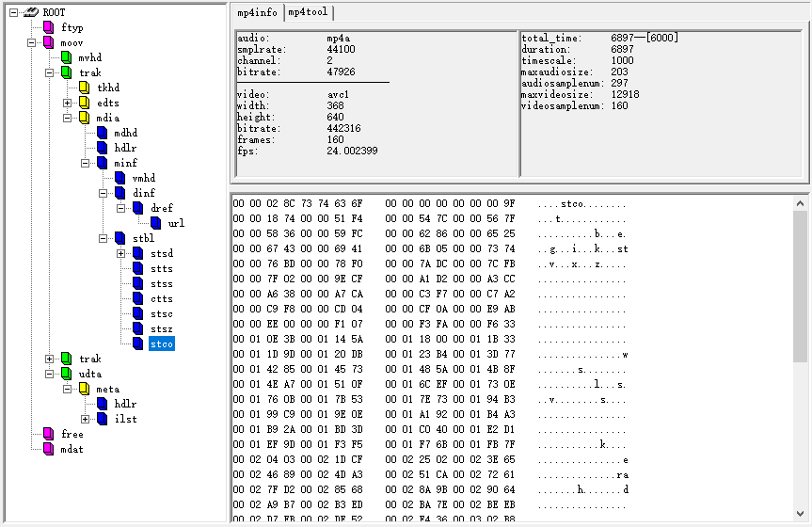
Task: Click the fps value 24.002399
Action: [x=352, y=151]
